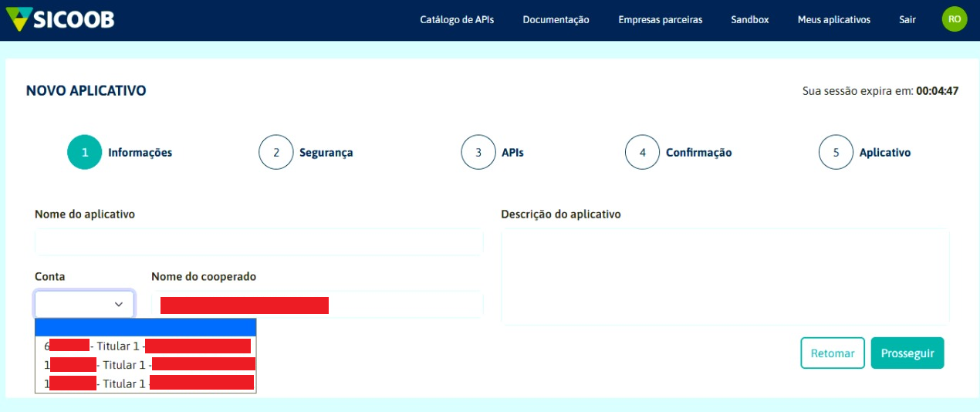Open the Sandbox menu item
Viewport: 980px width, 412px height.
pyautogui.click(x=749, y=20)
